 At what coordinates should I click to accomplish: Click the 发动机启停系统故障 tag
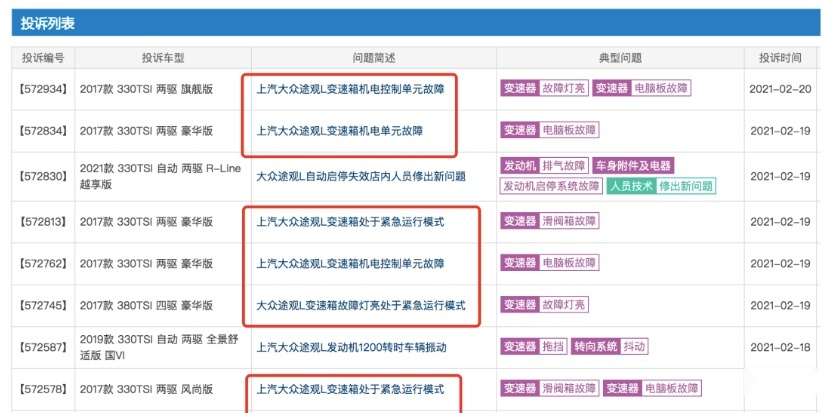click(551, 186)
